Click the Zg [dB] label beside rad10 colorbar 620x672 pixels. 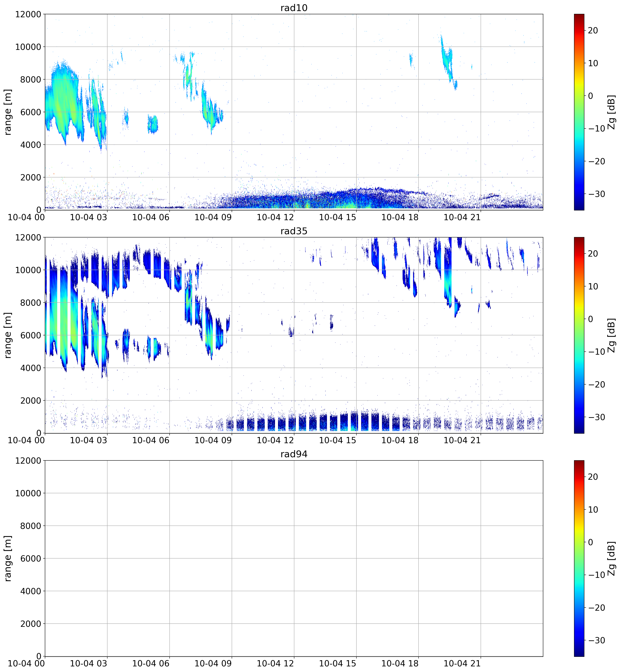coord(612,112)
